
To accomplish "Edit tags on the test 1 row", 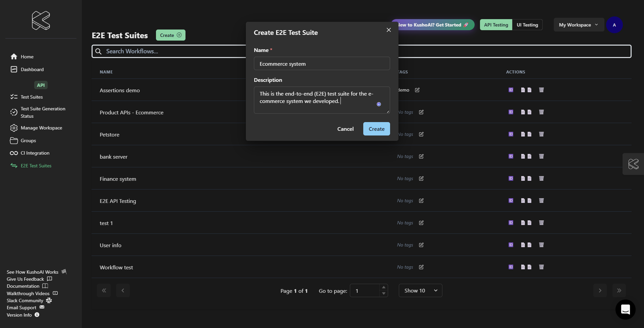I will coord(421,223).
